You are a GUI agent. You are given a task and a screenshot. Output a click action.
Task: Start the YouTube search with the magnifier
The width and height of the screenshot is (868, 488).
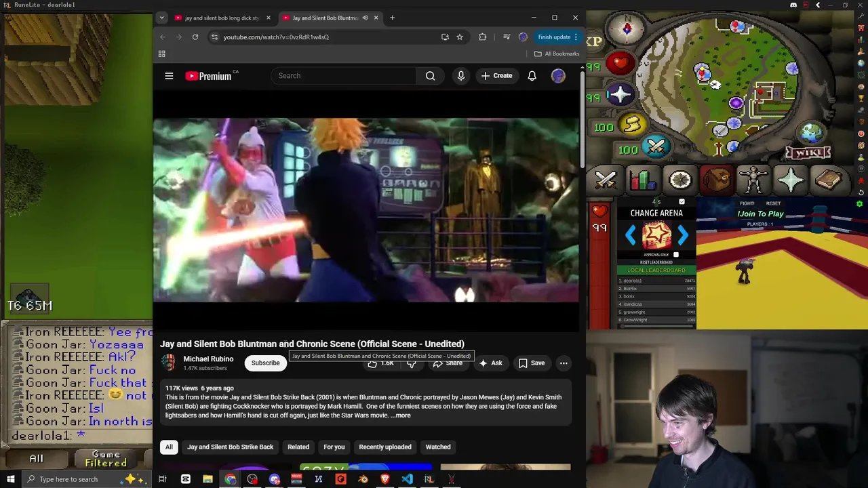click(x=430, y=76)
